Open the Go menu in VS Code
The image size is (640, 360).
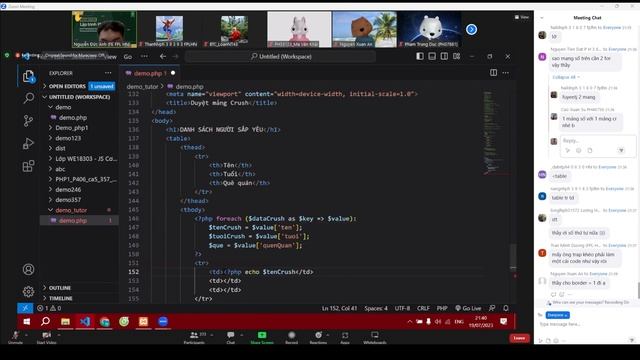[128, 57]
